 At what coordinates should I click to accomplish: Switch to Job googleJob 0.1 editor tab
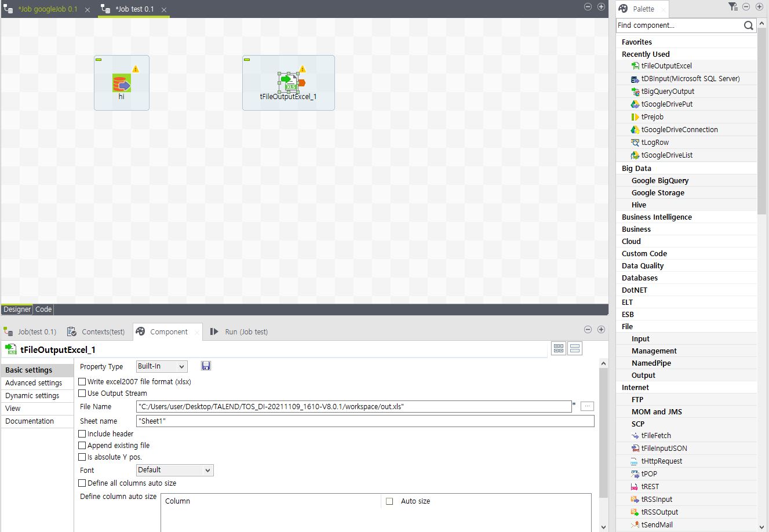[48, 9]
